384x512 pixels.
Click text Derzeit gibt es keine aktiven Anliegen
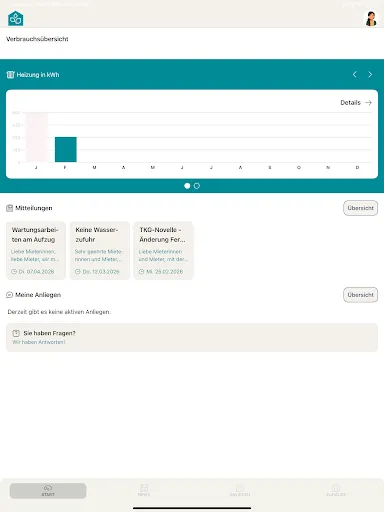point(59,312)
